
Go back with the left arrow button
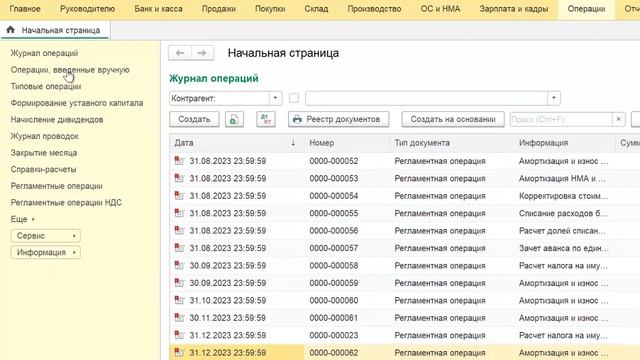pos(180,53)
